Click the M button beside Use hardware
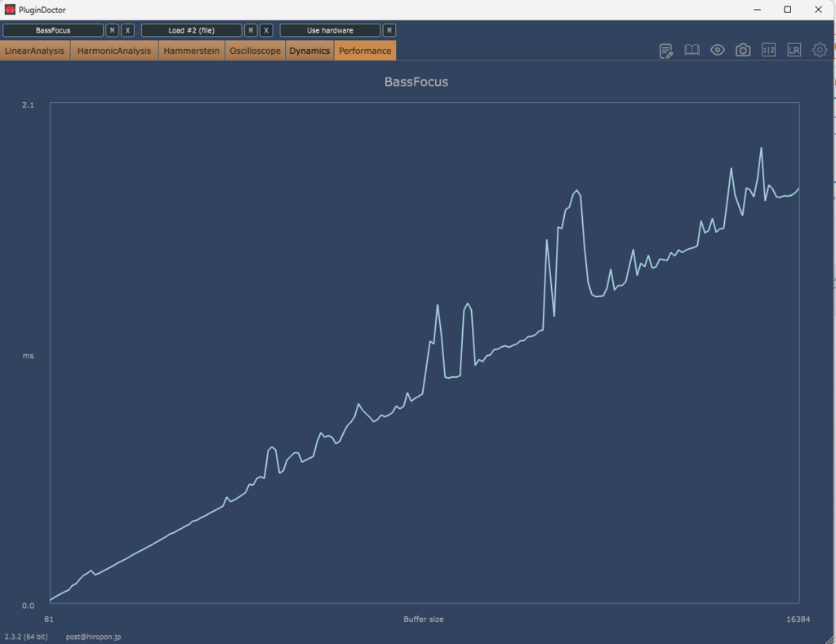The height and width of the screenshot is (644, 836). coord(389,30)
